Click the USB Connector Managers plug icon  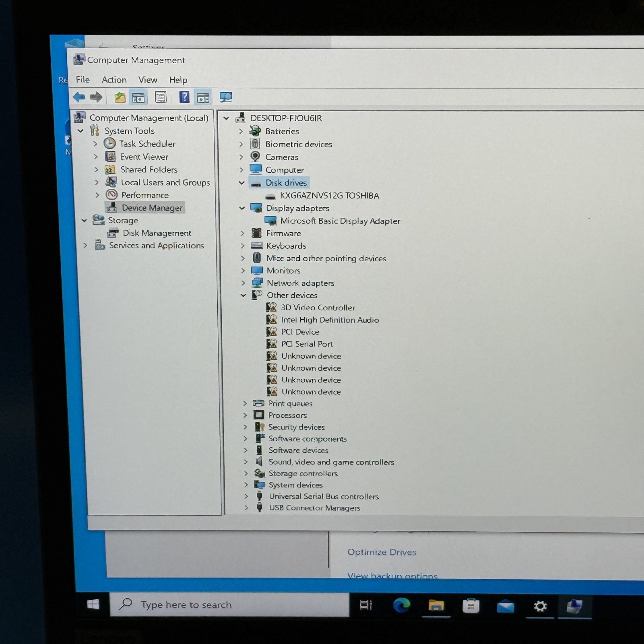260,507
